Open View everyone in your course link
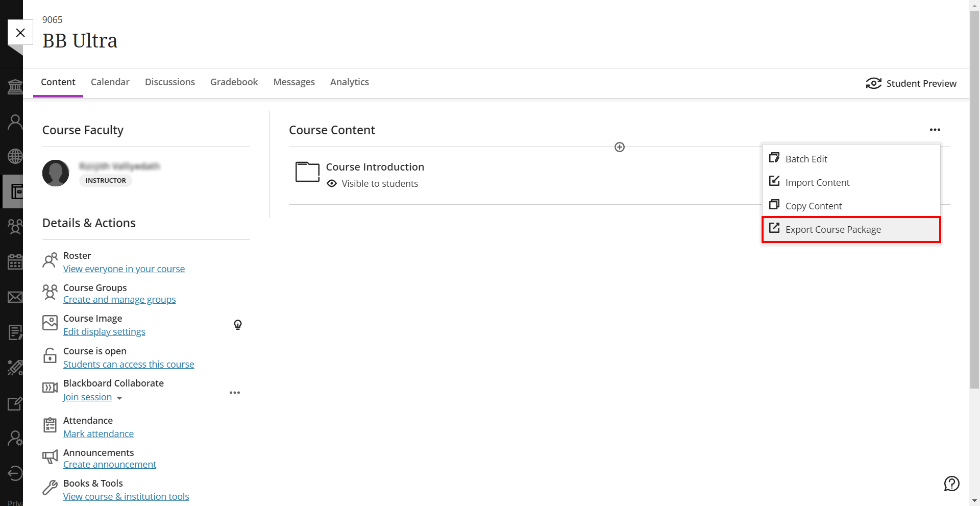The height and width of the screenshot is (506, 980). tap(124, 269)
